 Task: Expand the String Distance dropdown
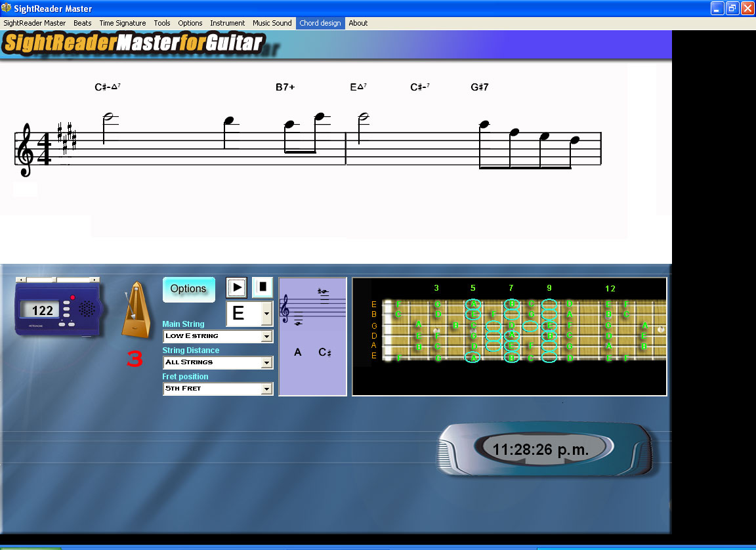pos(266,362)
